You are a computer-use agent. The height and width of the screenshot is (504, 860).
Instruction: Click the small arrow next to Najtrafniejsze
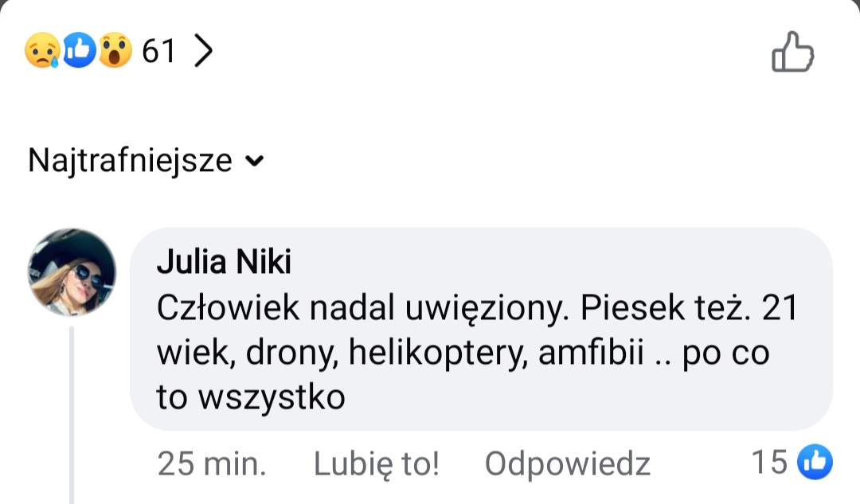point(254,162)
